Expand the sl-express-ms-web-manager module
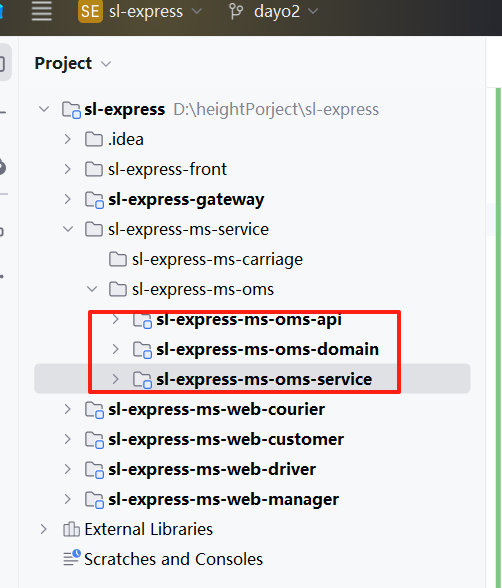Screen dimensions: 502x588 tap(67, 499)
